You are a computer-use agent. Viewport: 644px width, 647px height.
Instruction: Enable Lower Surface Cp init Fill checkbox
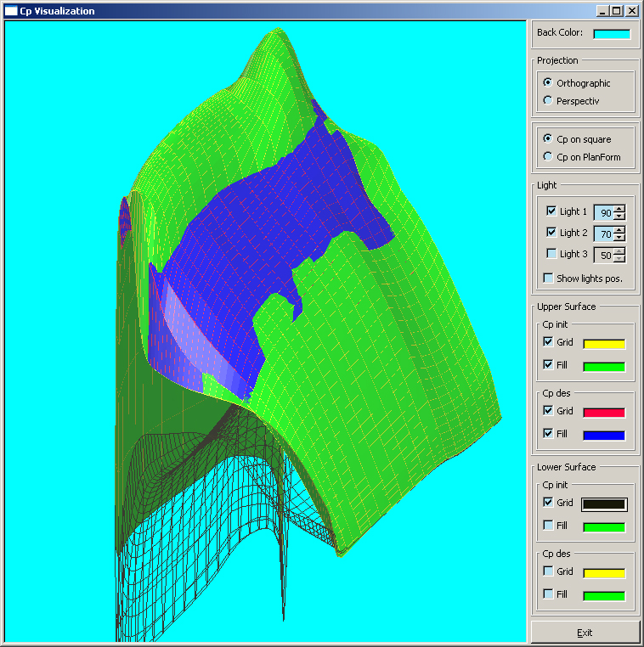(548, 525)
